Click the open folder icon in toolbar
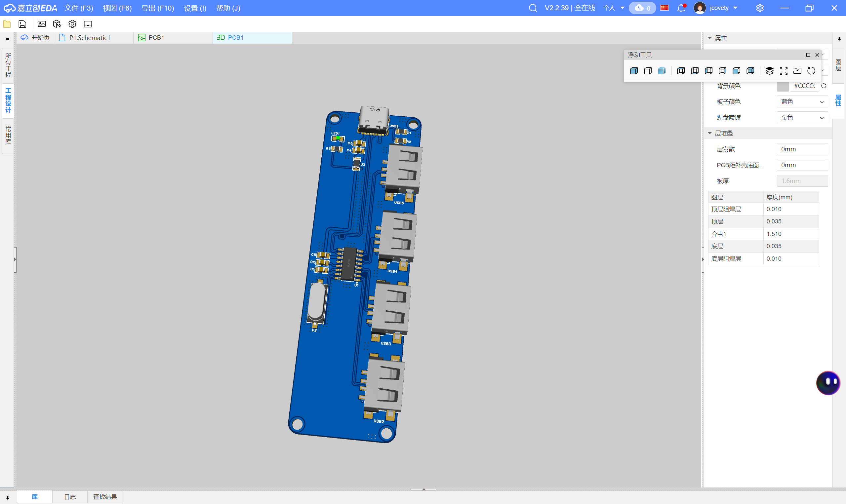 click(7, 24)
